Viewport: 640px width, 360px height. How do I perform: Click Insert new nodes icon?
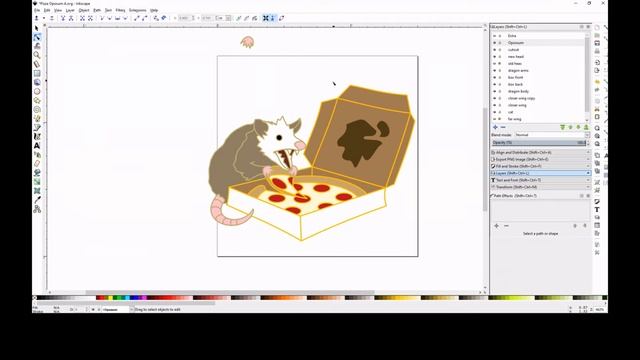tap(36, 18)
